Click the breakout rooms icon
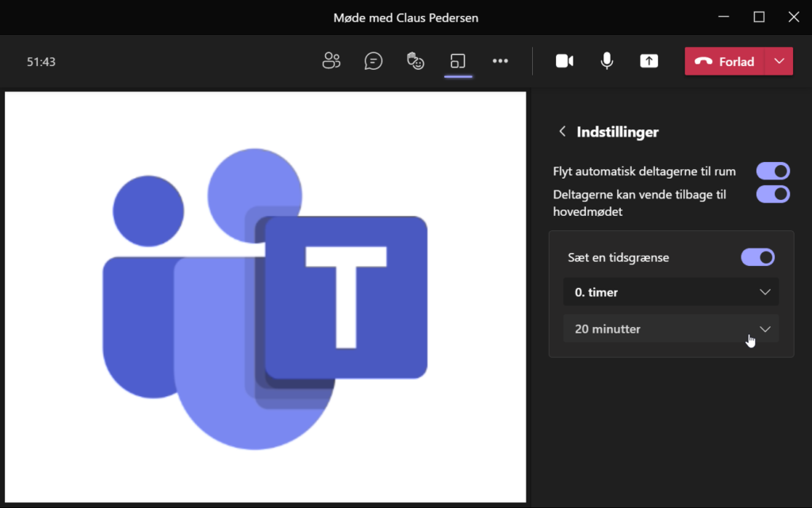812x508 pixels. click(x=458, y=61)
